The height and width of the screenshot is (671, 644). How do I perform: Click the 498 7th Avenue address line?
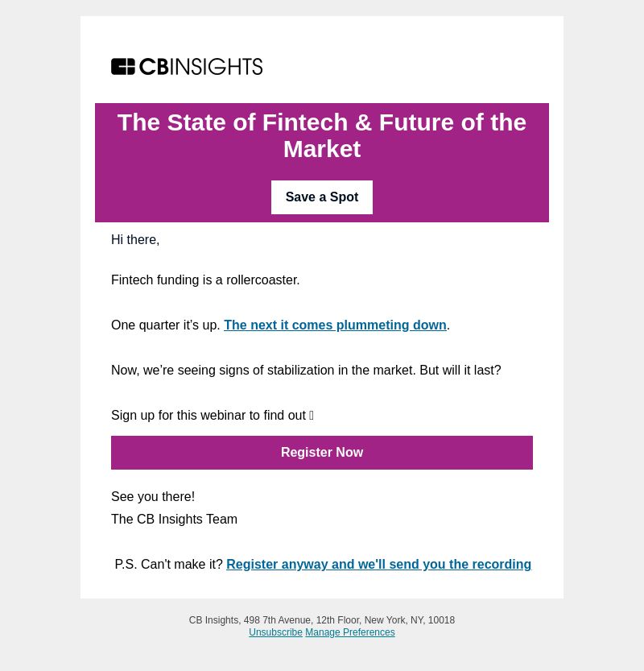[321, 620]
